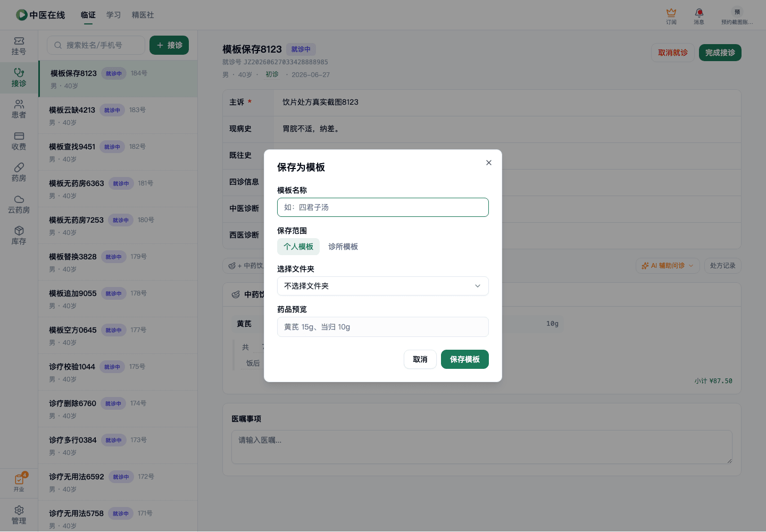Click the search magnifier icon
The image size is (766, 532).
(x=58, y=45)
